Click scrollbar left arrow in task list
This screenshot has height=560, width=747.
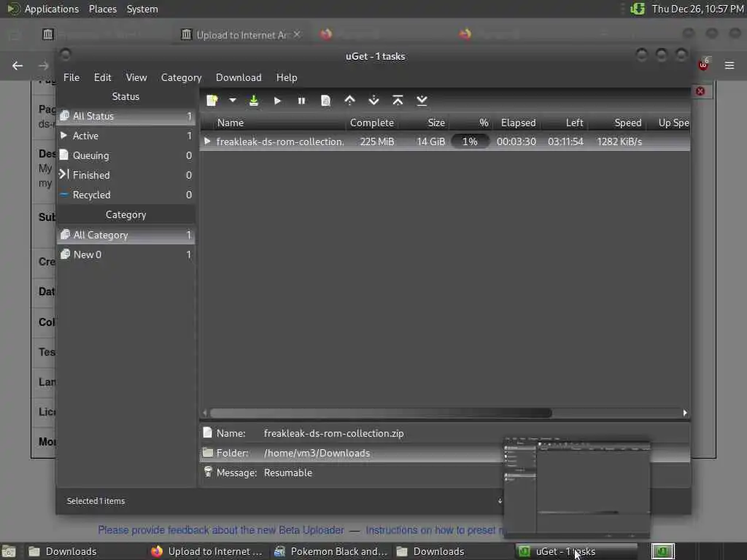coord(205,413)
